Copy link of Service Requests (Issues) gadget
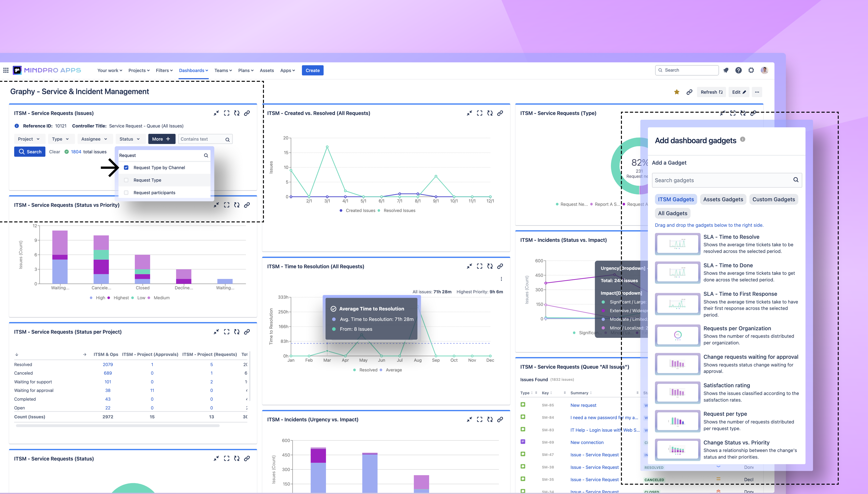868x494 pixels. (247, 113)
